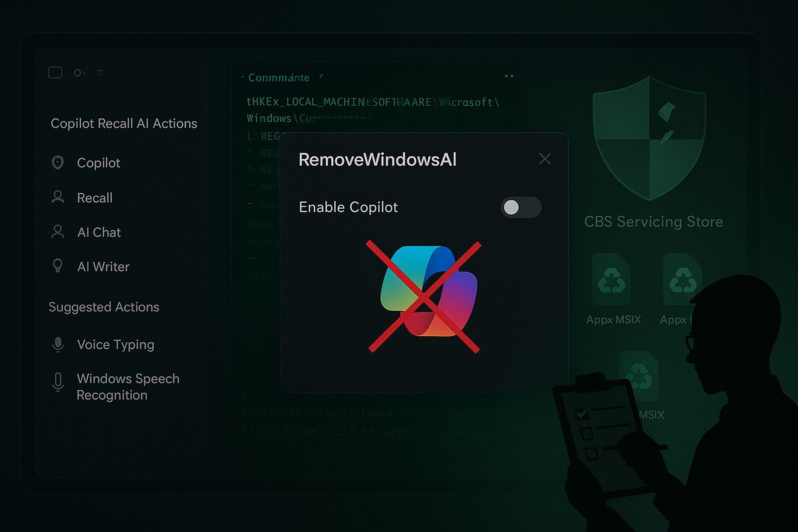The height and width of the screenshot is (532, 798).
Task: Select Voice Typing under Suggested Actions
Action: [x=116, y=344]
